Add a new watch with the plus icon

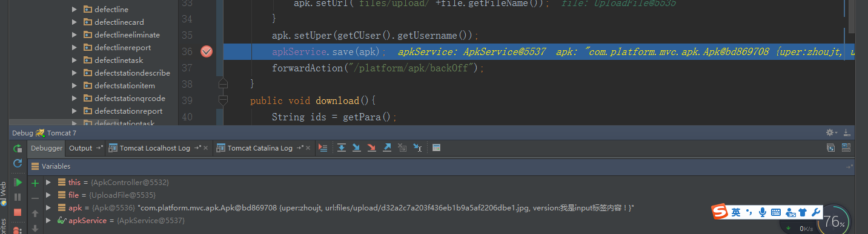click(x=35, y=183)
